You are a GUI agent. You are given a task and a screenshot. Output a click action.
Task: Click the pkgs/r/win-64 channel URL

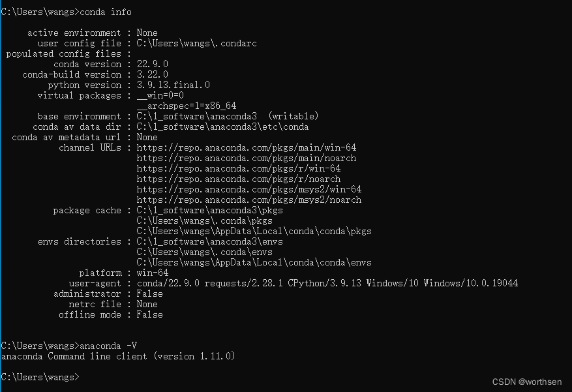238,169
